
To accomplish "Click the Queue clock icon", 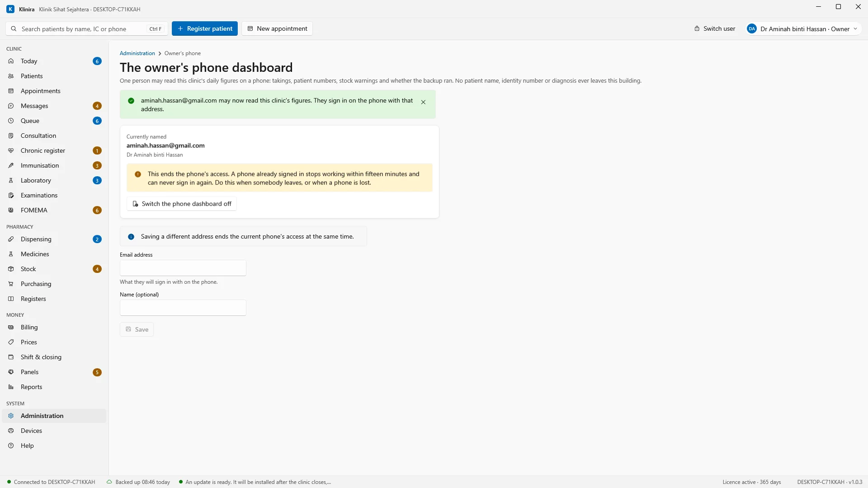I will 11,121.
